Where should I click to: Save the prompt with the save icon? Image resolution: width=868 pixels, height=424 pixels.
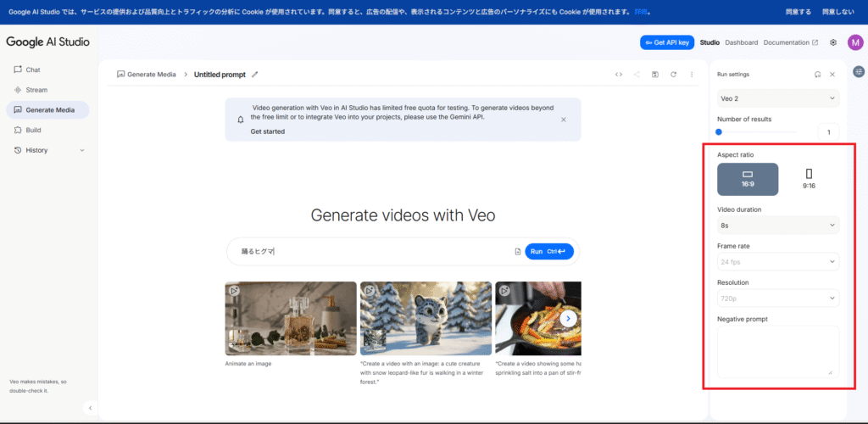pyautogui.click(x=655, y=74)
